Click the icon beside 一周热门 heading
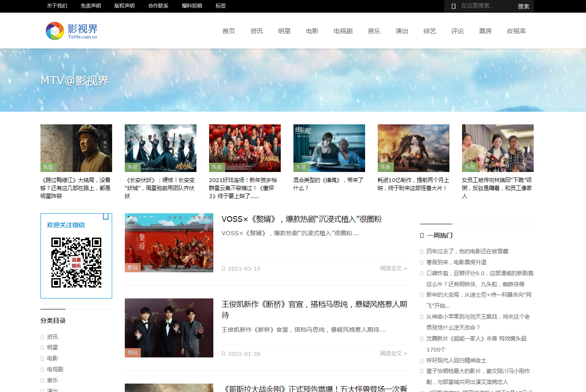The width and height of the screenshot is (586, 392). tap(422, 236)
